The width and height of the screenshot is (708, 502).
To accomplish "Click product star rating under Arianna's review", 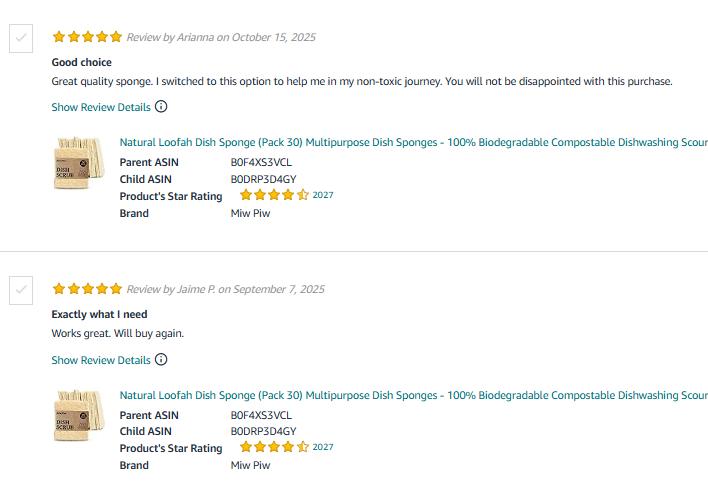I will [x=274, y=196].
